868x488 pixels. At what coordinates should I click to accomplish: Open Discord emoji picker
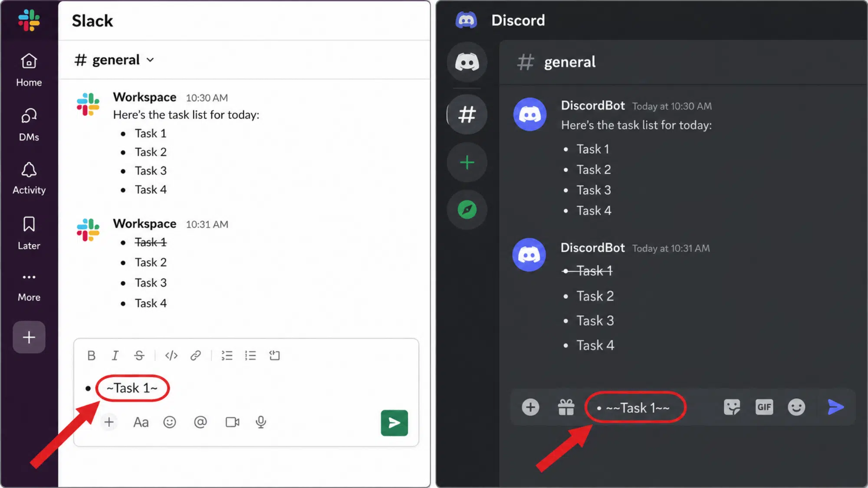click(796, 407)
